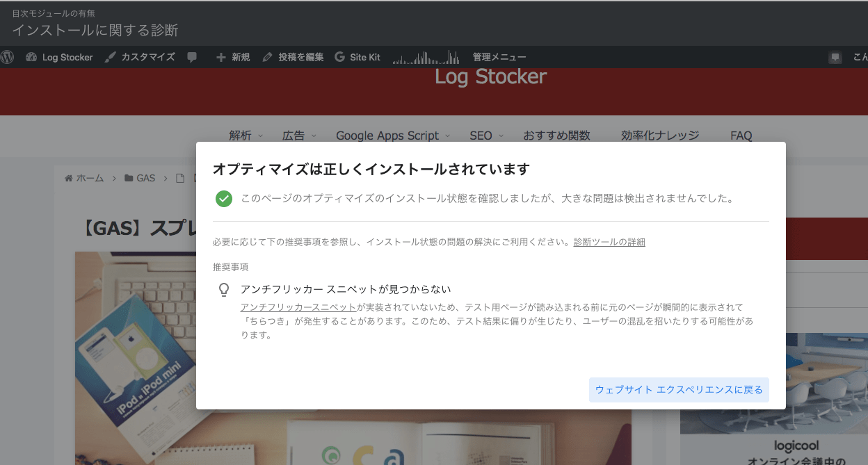This screenshot has width=868, height=465.
Task: Click the 推奨事項 section label
Action: pyautogui.click(x=231, y=267)
